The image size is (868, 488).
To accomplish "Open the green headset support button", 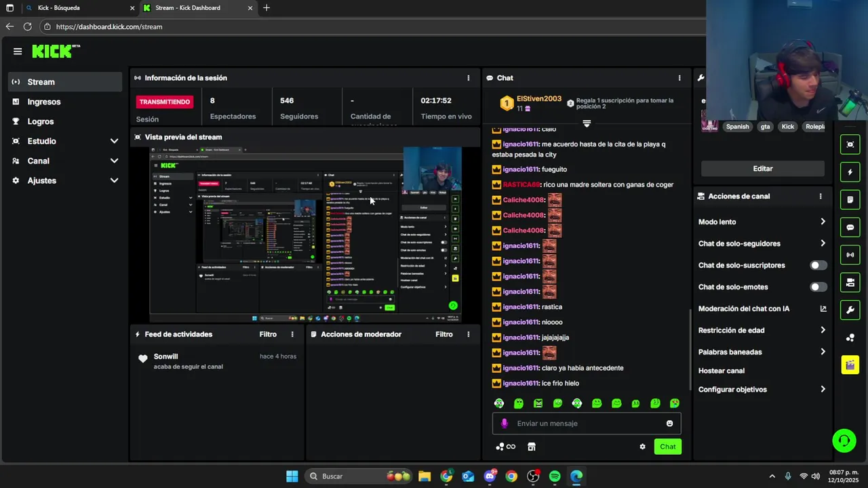I will [x=844, y=441].
